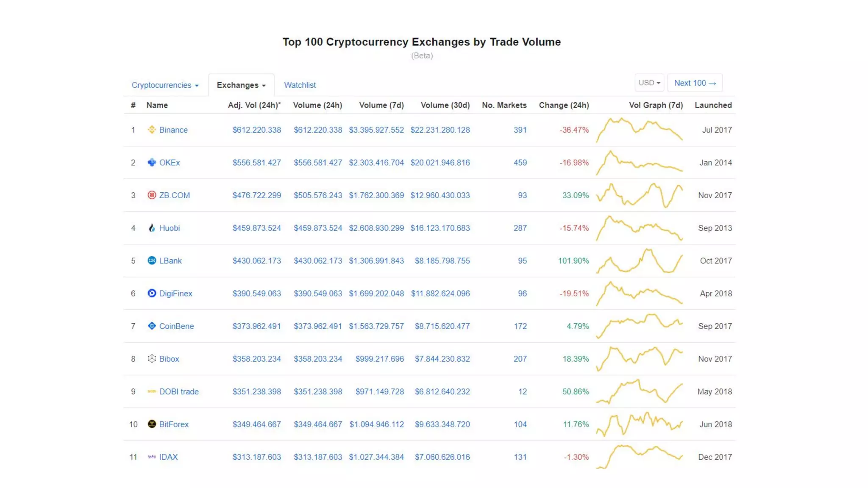The image size is (868, 488).
Task: Click Binance's 7d volume graph
Action: coord(639,130)
